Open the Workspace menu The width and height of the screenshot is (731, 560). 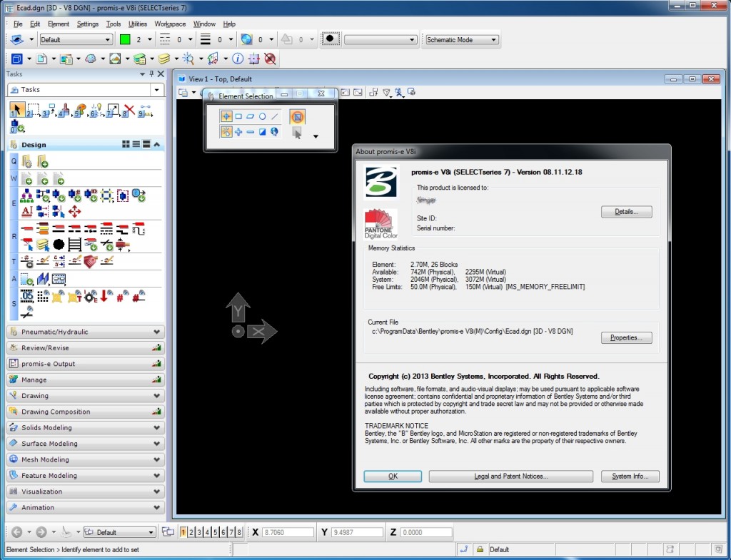point(170,24)
